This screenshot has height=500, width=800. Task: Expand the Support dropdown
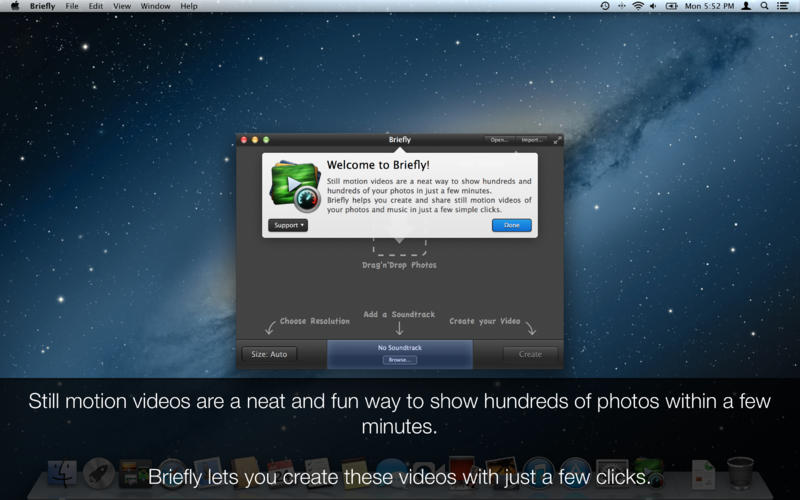[x=288, y=225]
